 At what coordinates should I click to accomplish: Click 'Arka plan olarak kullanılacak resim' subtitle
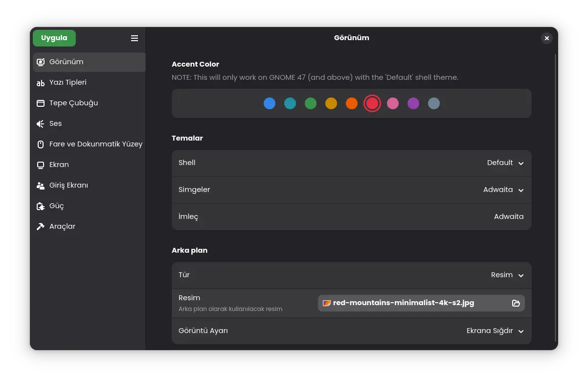(230, 309)
